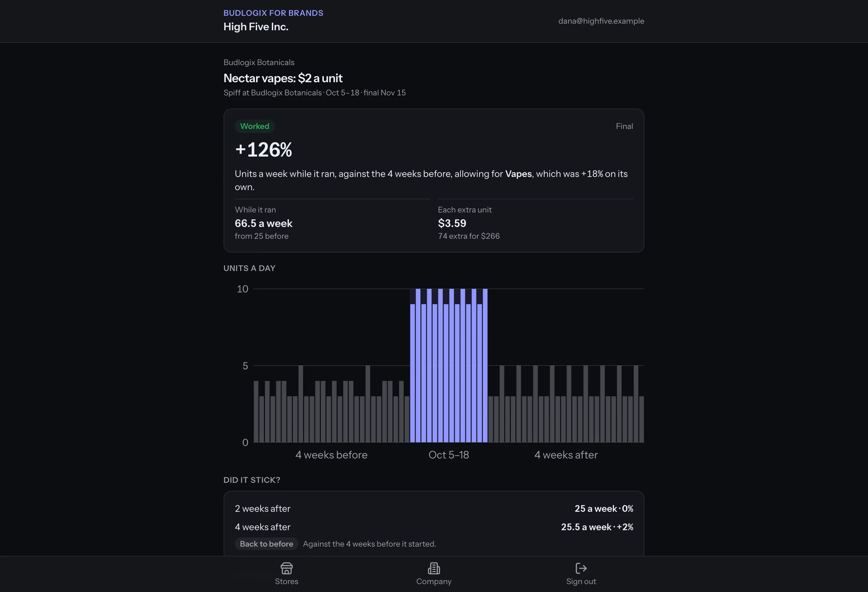
Task: Click the Sign out arrow icon
Action: 581,568
